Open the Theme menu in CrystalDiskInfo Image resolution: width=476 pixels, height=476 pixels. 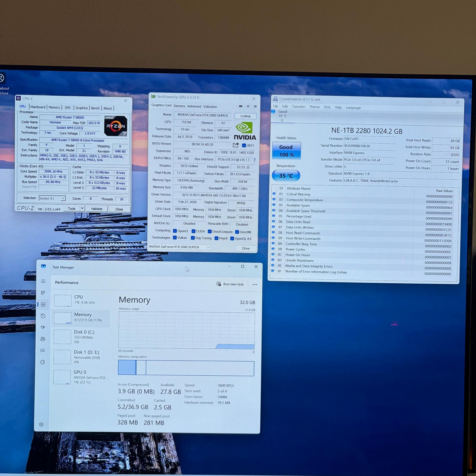pos(314,107)
